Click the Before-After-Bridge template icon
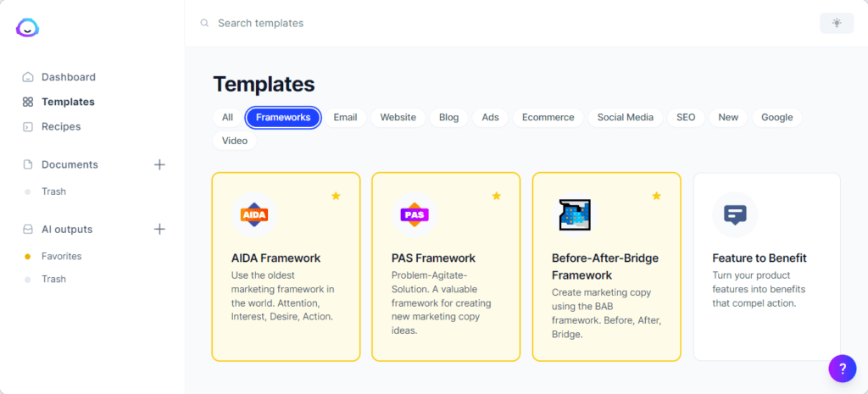This screenshot has width=868, height=394. [x=575, y=214]
